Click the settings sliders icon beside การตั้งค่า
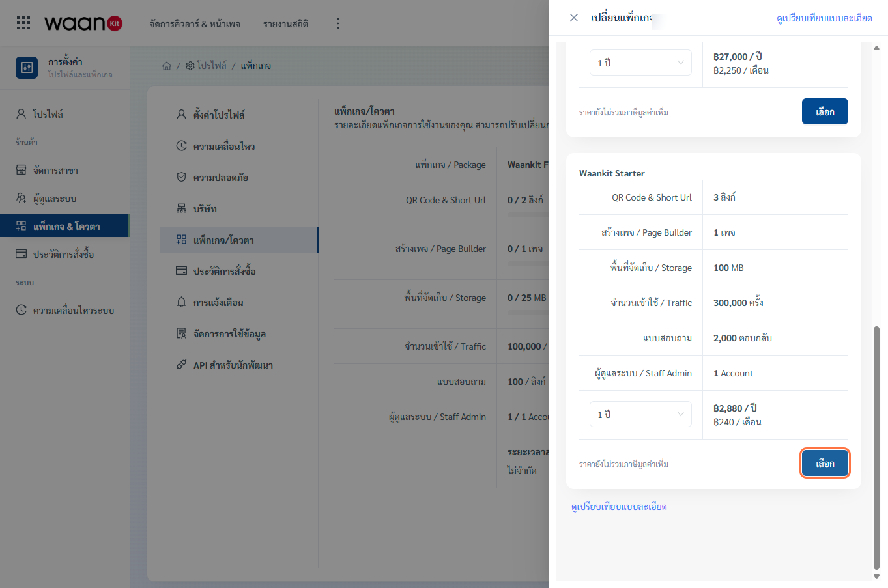This screenshot has width=888, height=588. (x=27, y=68)
